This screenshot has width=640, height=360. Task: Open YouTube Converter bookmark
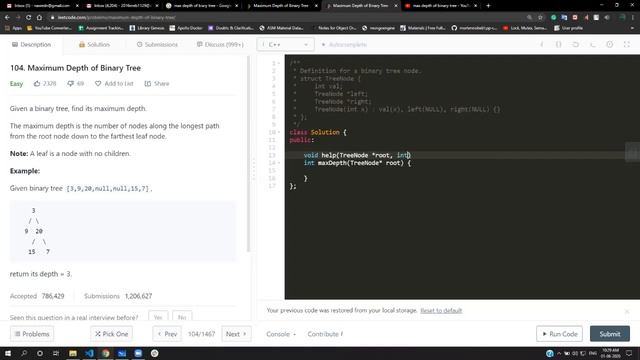(x=49, y=28)
